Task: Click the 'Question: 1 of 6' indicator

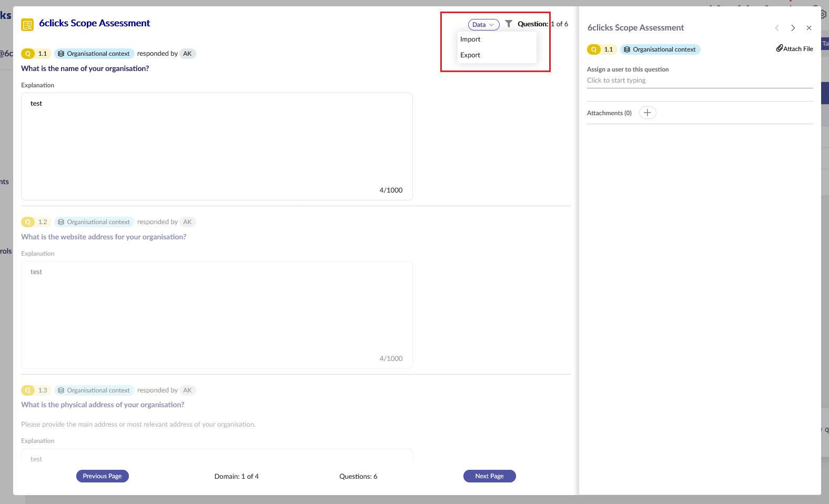Action: tap(543, 24)
